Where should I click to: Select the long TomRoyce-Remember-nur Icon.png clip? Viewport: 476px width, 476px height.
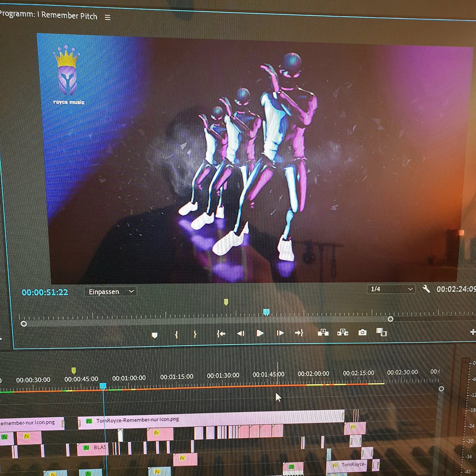[211, 419]
